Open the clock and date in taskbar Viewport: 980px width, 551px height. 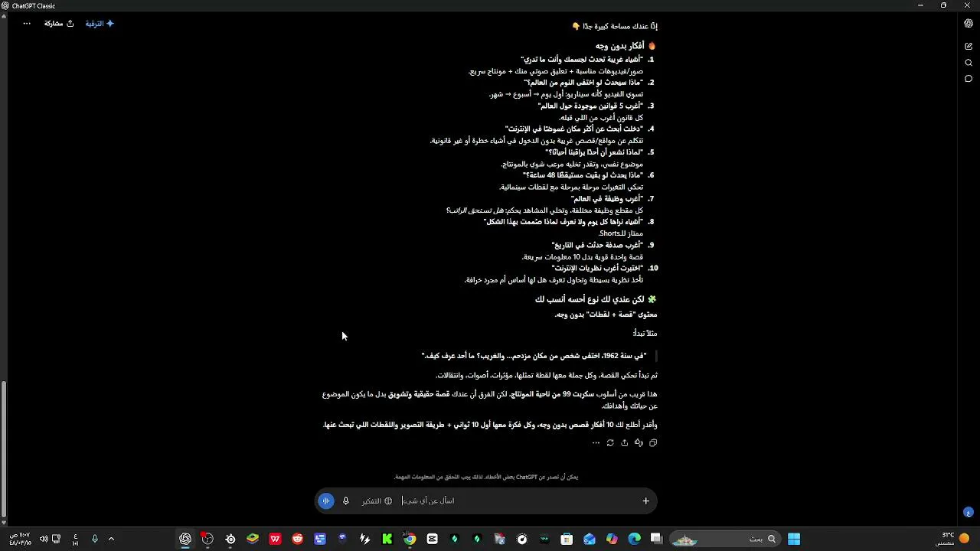(20, 540)
